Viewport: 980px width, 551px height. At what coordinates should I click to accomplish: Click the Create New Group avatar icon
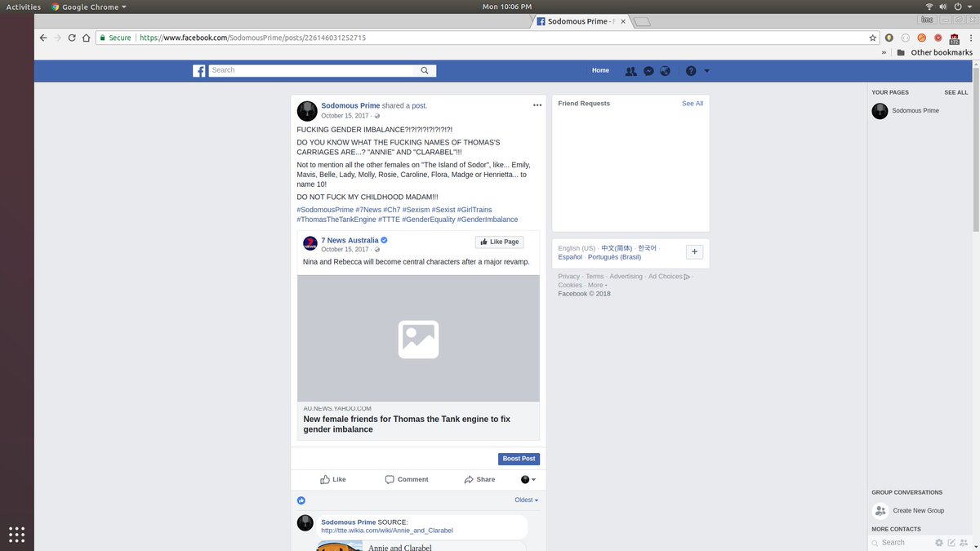coord(880,511)
